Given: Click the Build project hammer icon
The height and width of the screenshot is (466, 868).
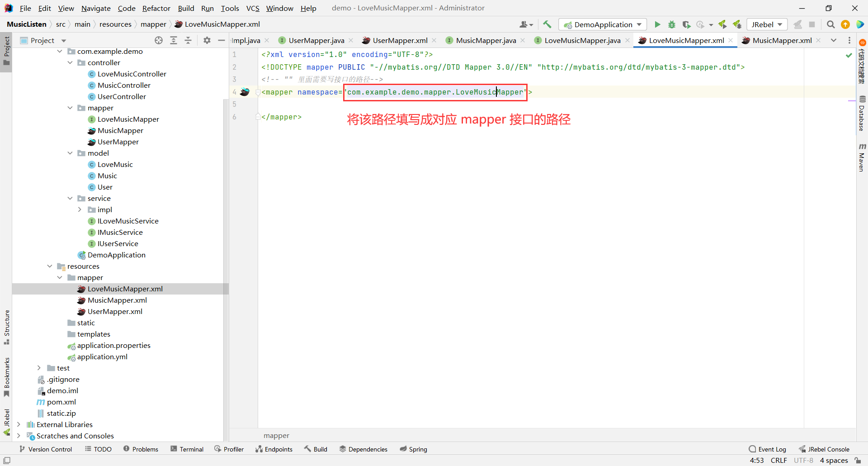Looking at the screenshot, I should pyautogui.click(x=547, y=24).
